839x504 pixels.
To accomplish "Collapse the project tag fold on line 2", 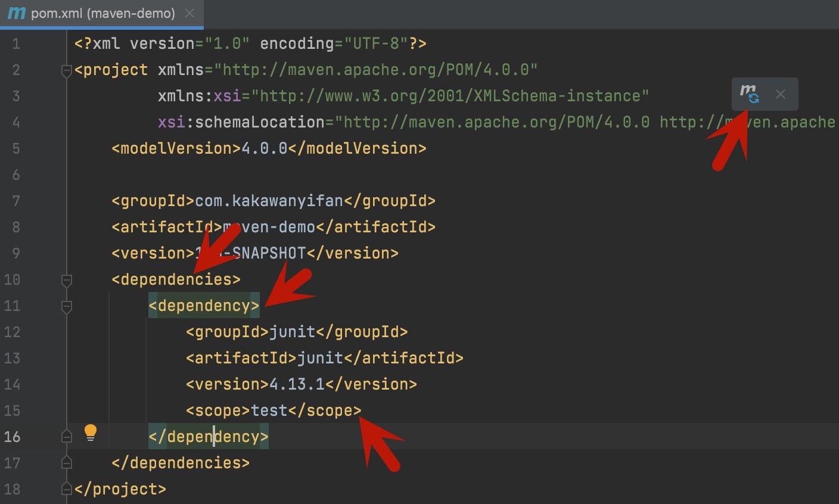I will pos(67,71).
